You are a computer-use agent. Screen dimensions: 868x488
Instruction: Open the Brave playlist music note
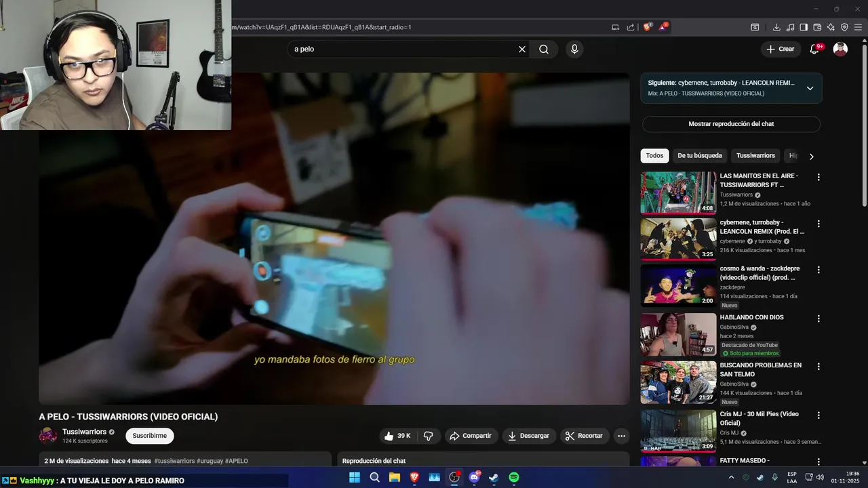pyautogui.click(x=790, y=27)
